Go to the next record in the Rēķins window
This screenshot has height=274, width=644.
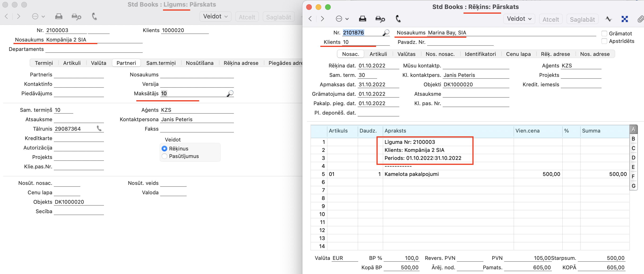click(x=322, y=19)
